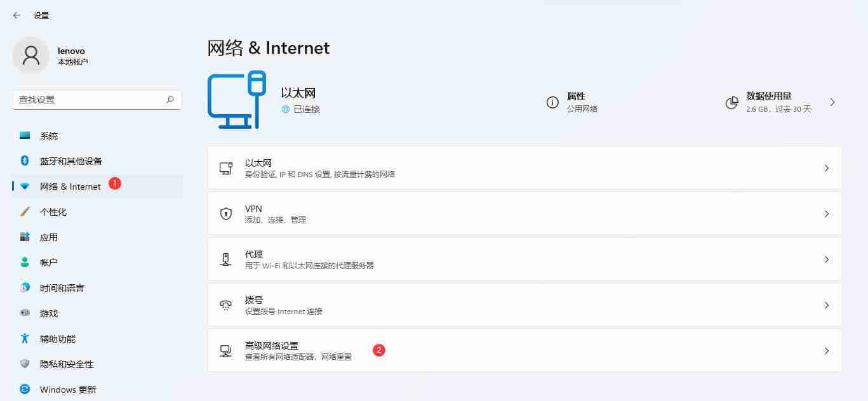Open 拨号 to set up dial-up
Viewport: 868px width, 401px height.
(524, 305)
